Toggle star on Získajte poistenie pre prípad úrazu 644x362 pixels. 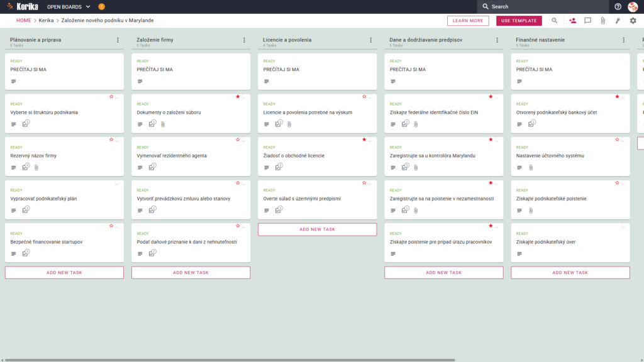pyautogui.click(x=491, y=226)
